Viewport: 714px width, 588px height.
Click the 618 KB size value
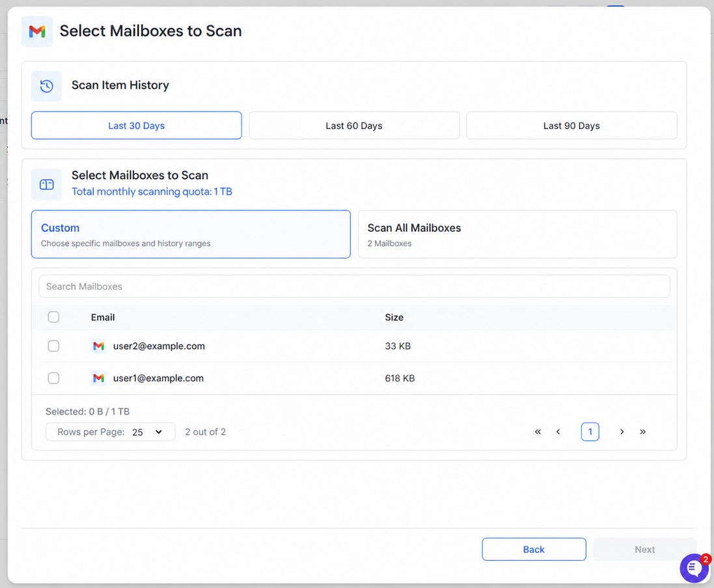(x=400, y=378)
